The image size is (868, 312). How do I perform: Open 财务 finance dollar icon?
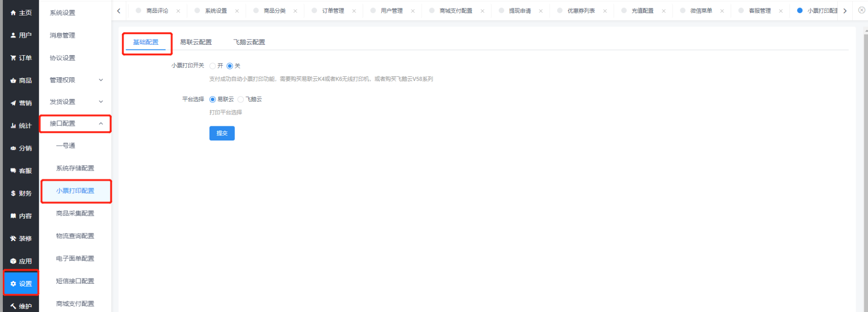13,193
